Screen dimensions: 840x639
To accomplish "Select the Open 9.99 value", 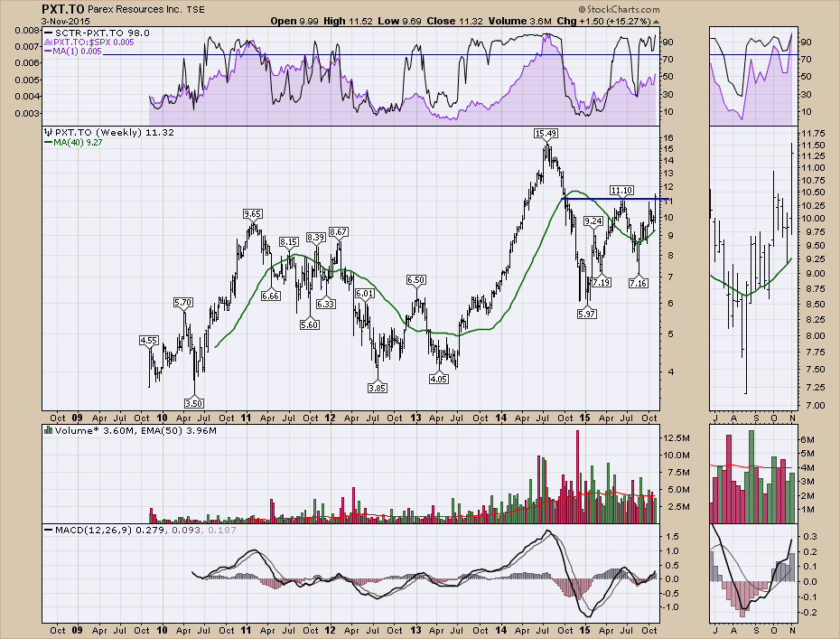I will 294,22.
